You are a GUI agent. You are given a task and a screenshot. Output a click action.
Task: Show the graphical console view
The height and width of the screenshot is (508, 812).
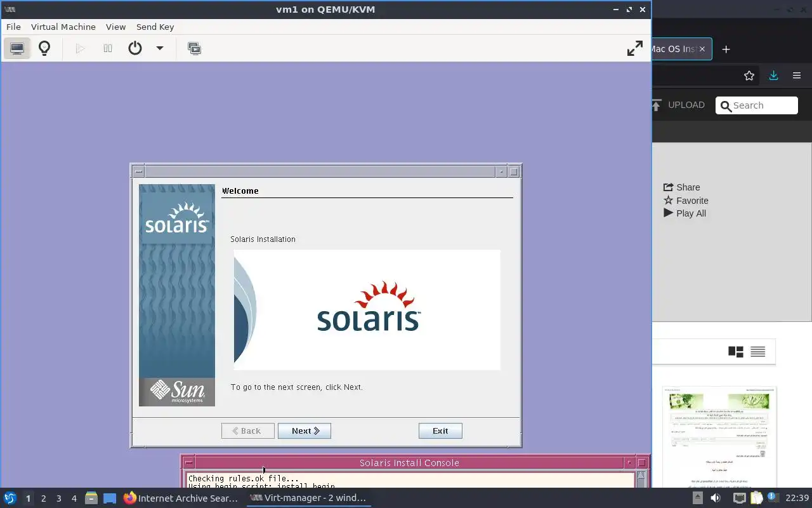click(x=17, y=48)
